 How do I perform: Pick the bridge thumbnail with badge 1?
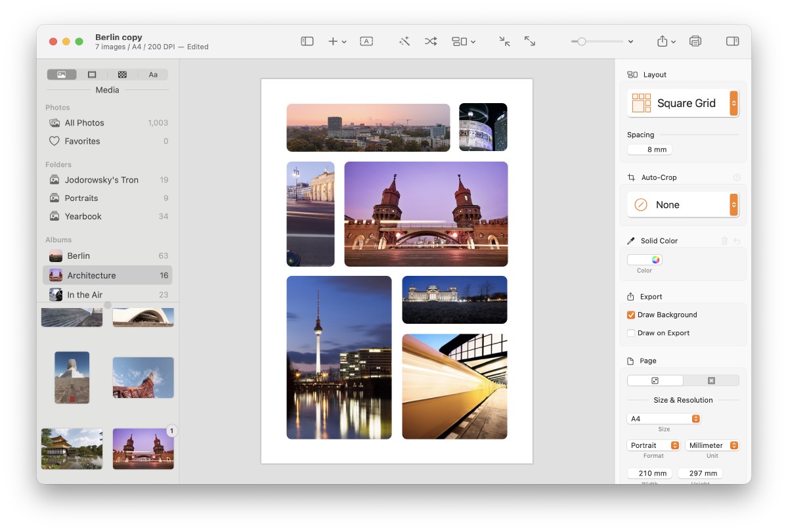(143, 449)
